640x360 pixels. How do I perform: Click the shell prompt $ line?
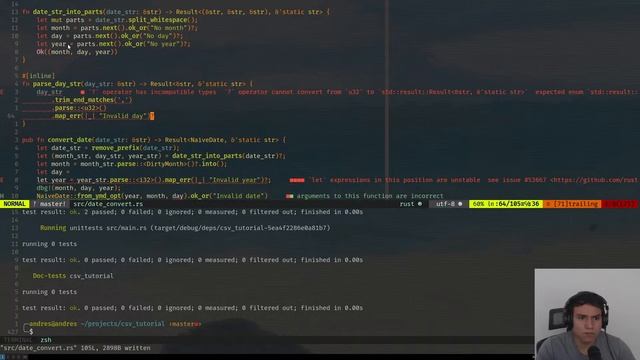31,331
